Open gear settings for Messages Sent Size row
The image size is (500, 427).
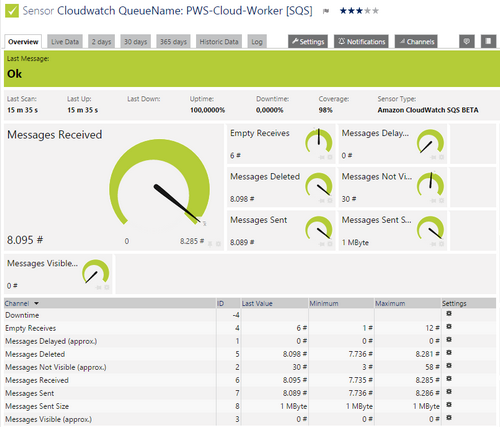tap(449, 405)
